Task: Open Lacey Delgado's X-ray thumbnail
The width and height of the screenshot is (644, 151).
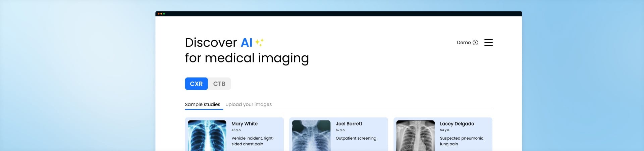Action: (x=415, y=136)
